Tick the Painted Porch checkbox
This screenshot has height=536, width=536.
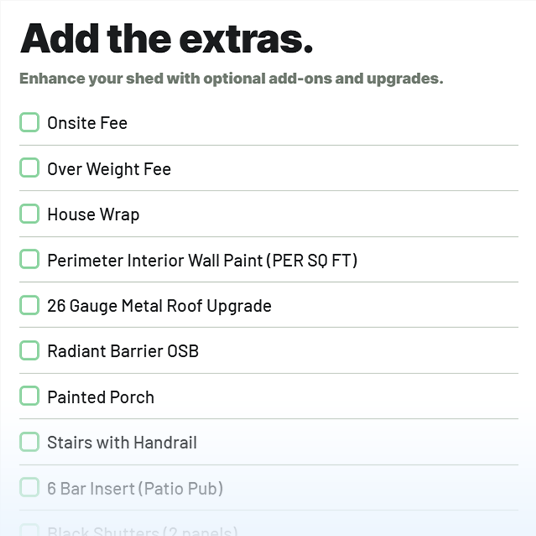[x=29, y=396]
